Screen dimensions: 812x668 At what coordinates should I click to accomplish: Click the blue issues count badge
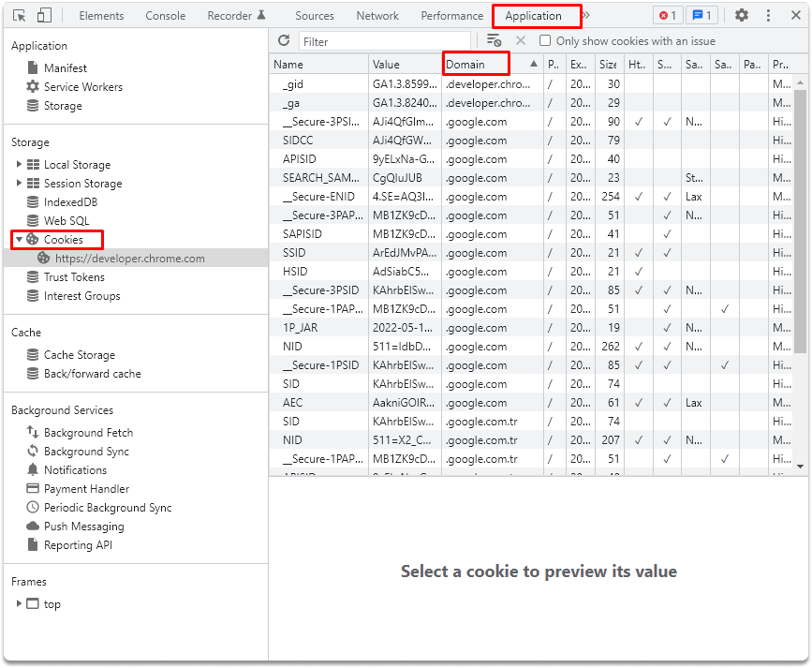pos(701,16)
